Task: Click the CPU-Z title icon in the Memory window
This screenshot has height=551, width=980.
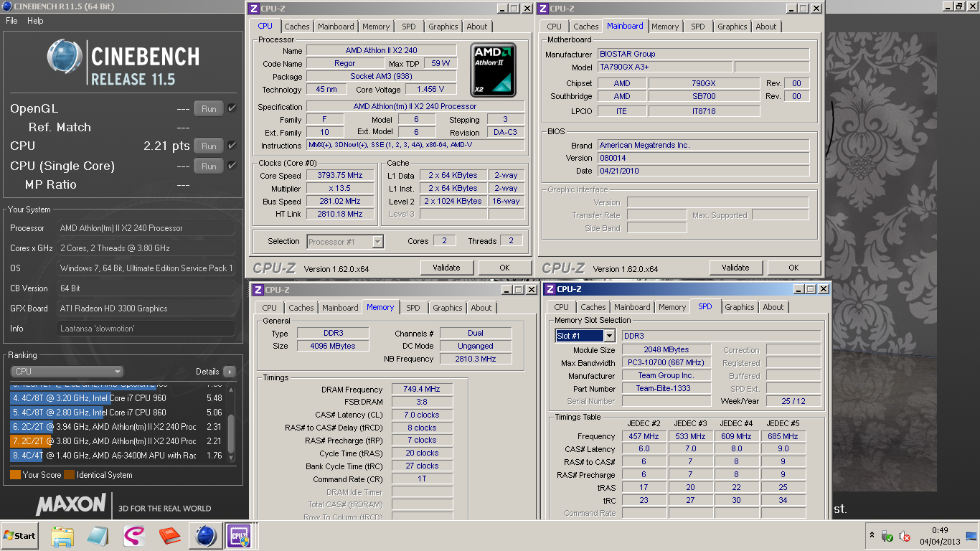Action: tap(258, 289)
